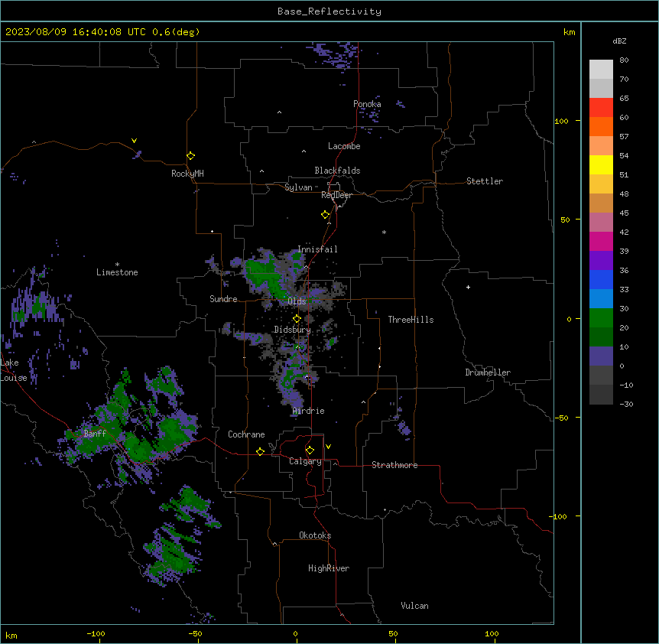Click the purple 10 dBZ legend color
Screen dimensions: 659x644
(x=601, y=356)
